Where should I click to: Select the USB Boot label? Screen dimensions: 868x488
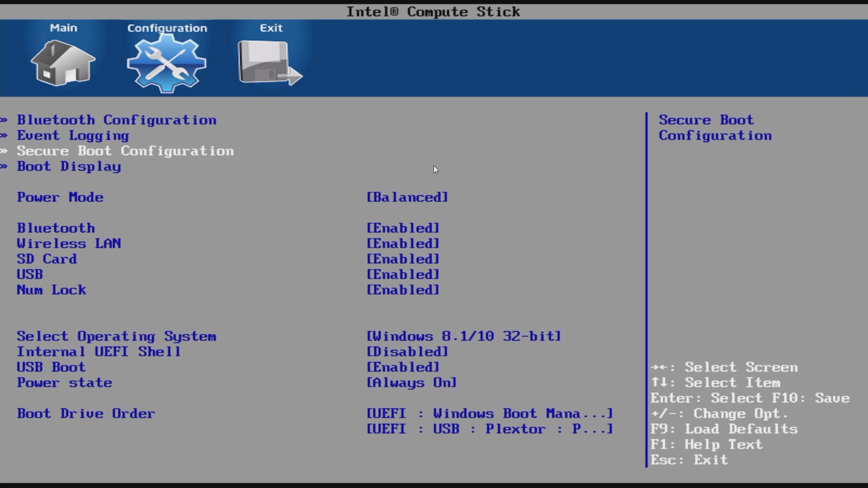click(x=52, y=367)
